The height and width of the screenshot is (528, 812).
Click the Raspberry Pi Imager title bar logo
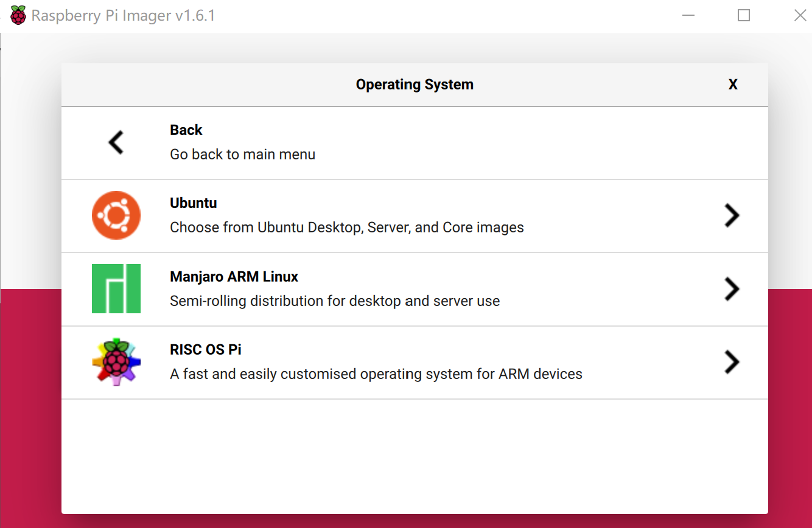point(18,15)
